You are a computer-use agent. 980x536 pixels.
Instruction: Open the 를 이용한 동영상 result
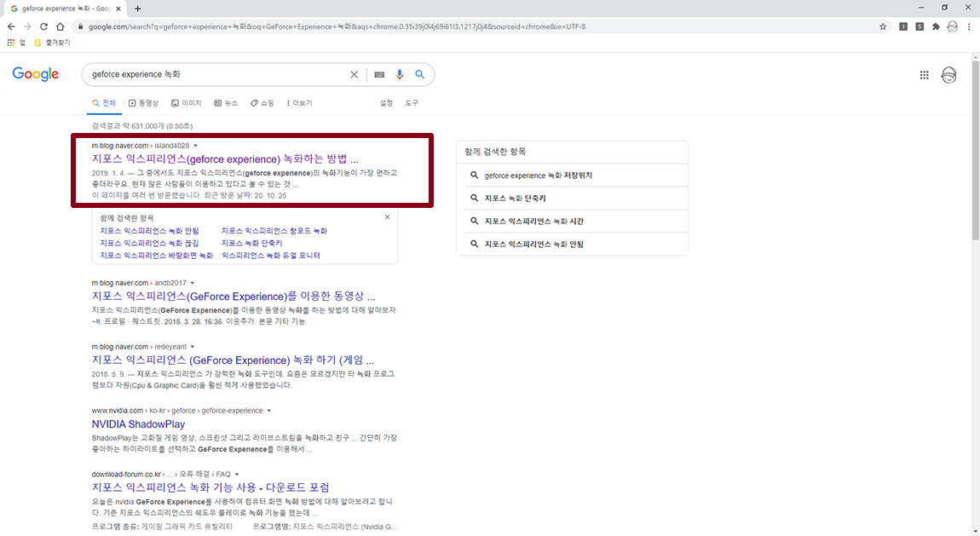[x=233, y=296]
